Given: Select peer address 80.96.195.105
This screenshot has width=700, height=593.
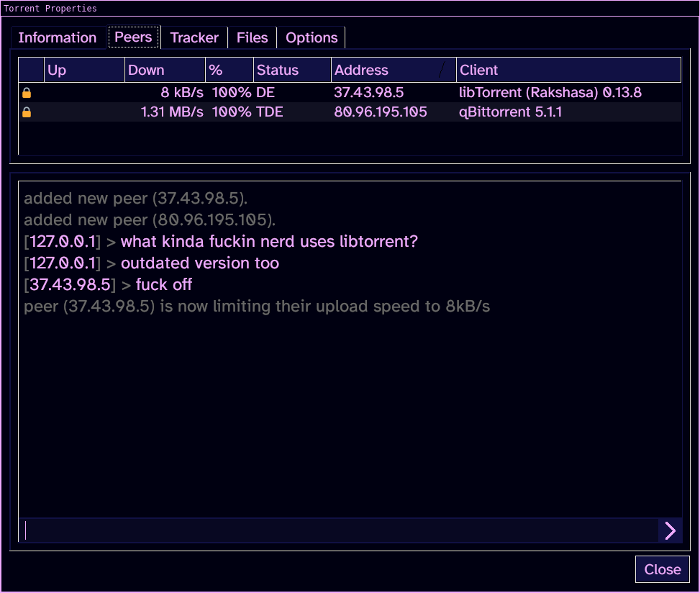Looking at the screenshot, I should click(x=381, y=112).
